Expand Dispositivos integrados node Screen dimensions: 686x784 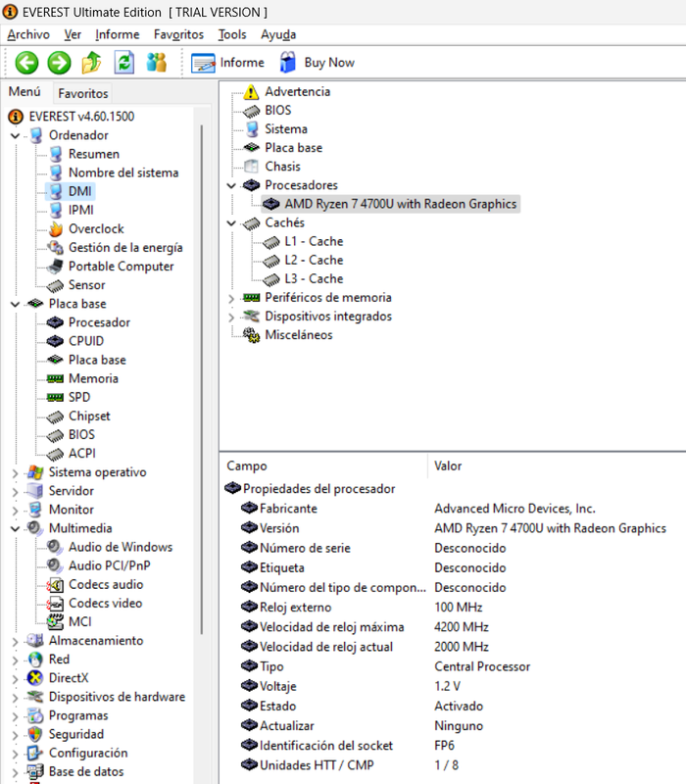pyautogui.click(x=231, y=317)
